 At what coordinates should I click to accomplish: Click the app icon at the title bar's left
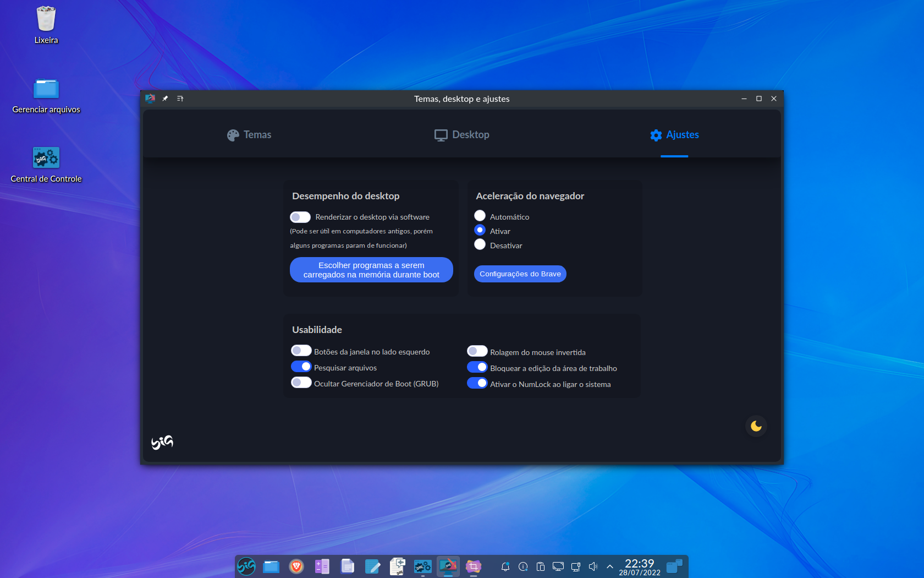pos(150,99)
